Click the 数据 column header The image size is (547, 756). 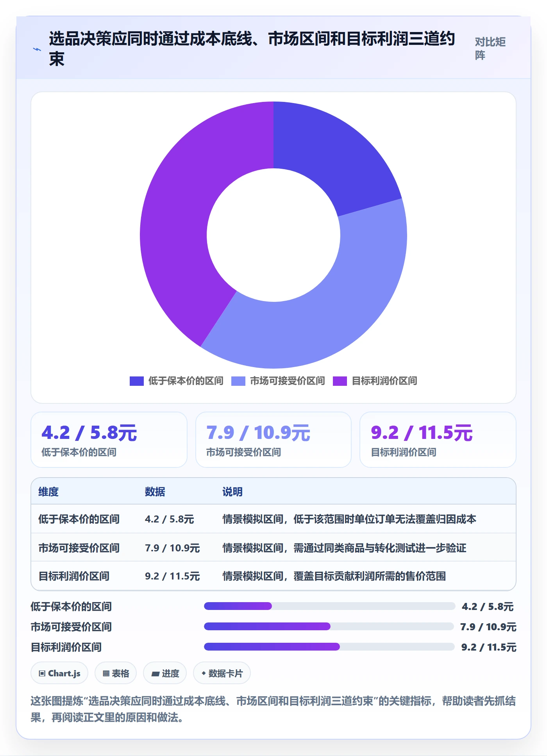[155, 492]
